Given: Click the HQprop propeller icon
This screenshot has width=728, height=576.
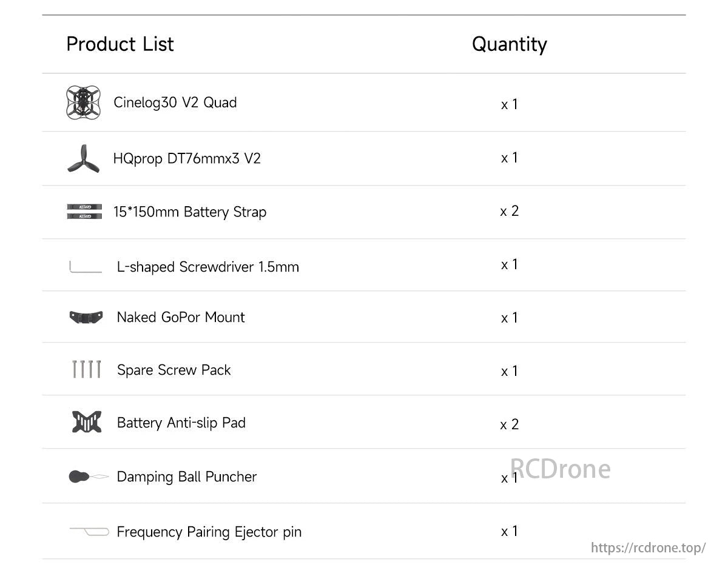Looking at the screenshot, I should 83,158.
